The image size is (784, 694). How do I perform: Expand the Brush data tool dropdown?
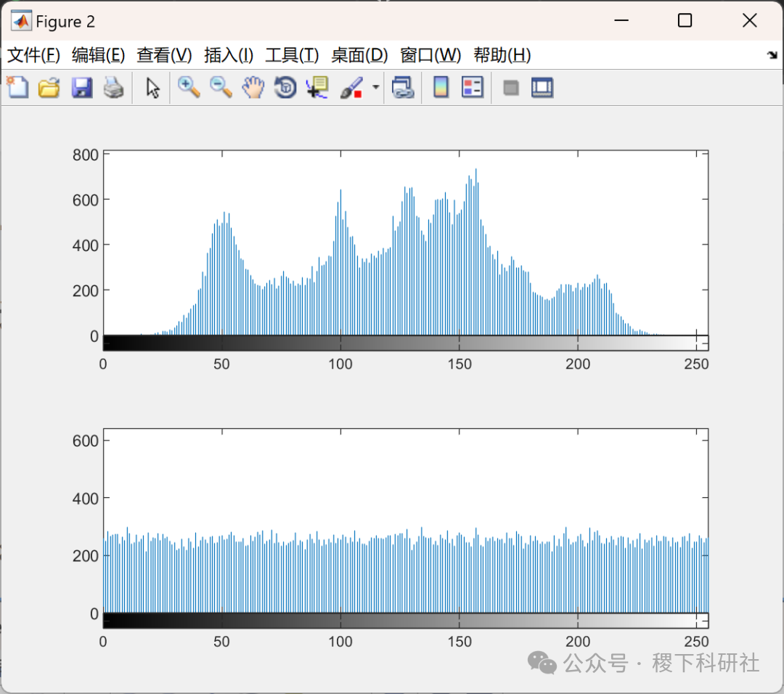click(375, 87)
